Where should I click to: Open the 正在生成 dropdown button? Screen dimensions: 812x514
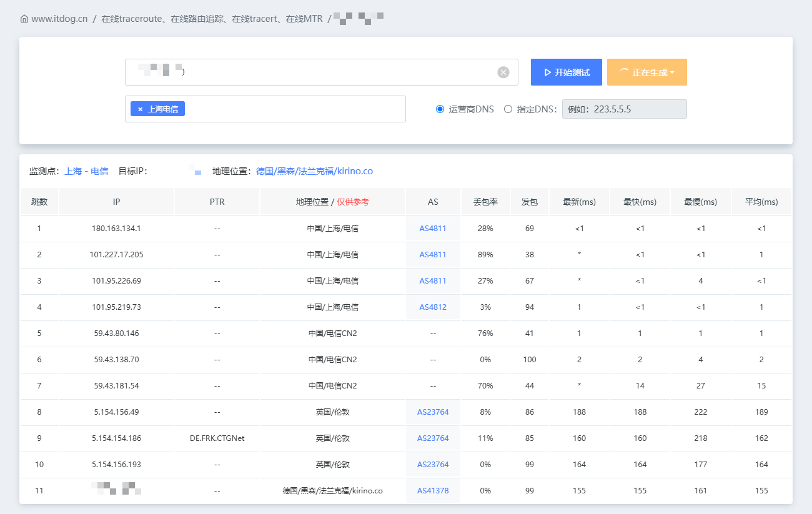click(x=647, y=72)
